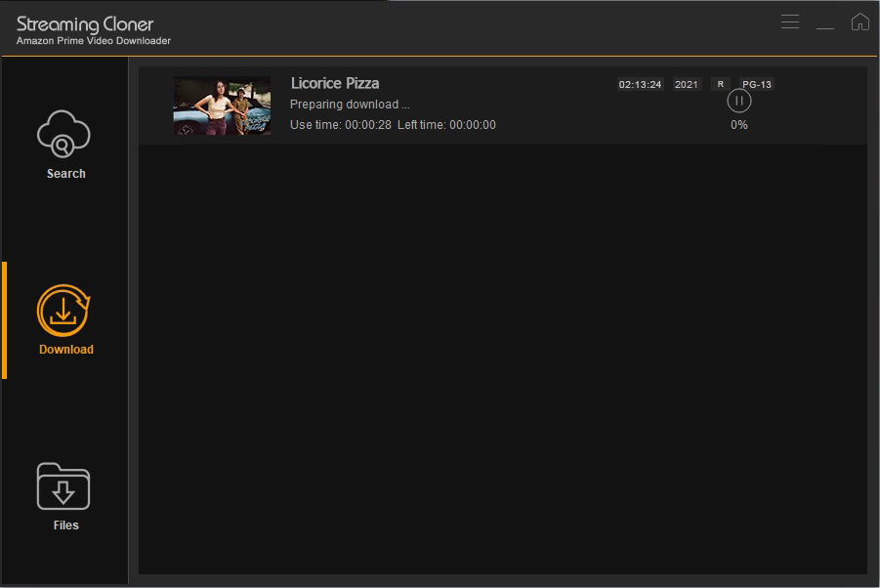The image size is (880, 588).
Task: Click the Files label in sidebar
Action: pos(66,525)
